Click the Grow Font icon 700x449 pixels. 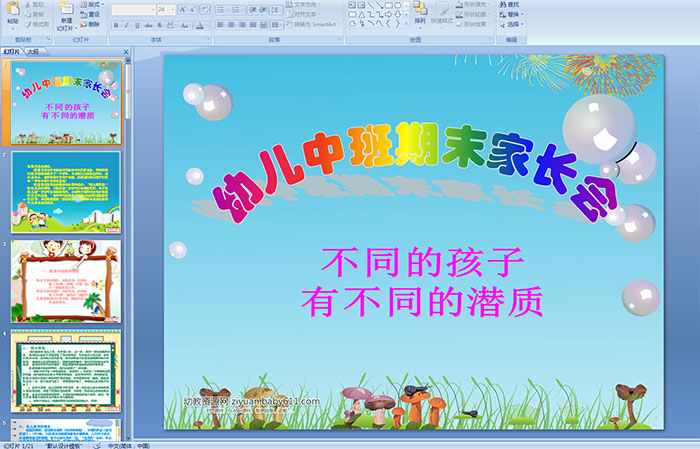click(x=183, y=9)
